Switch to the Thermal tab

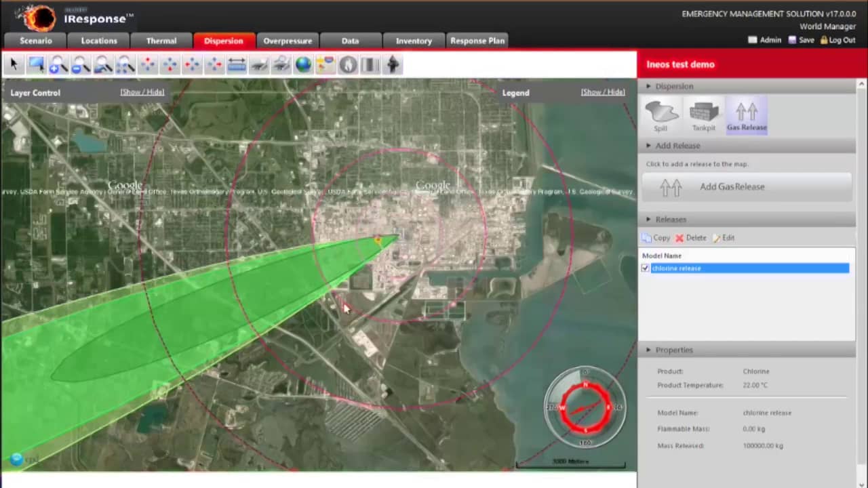point(161,41)
